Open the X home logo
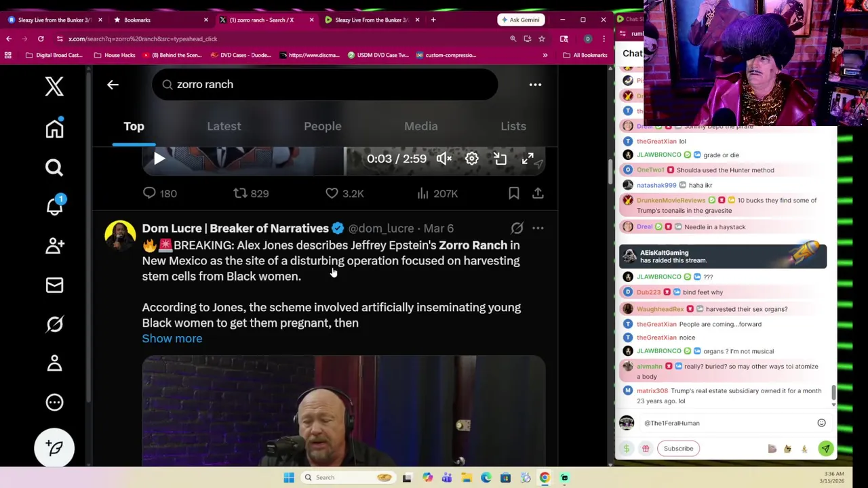This screenshot has width=868, height=488. (x=54, y=86)
